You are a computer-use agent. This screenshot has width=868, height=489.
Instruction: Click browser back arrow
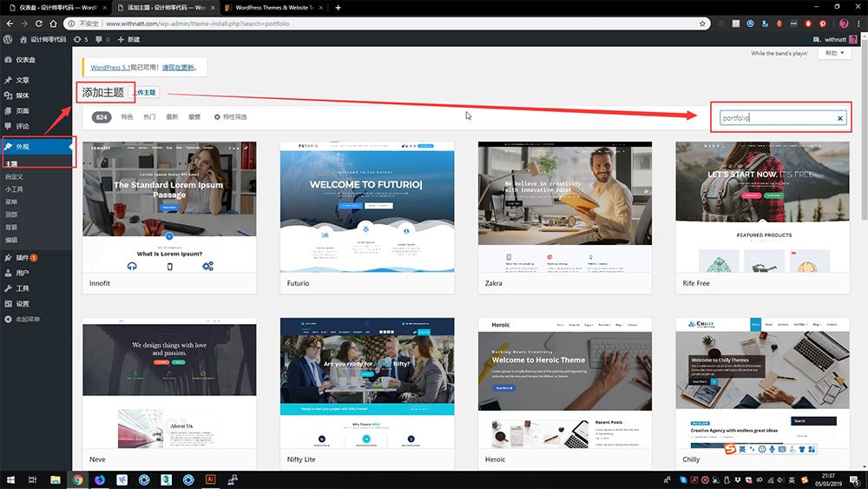[x=10, y=23]
